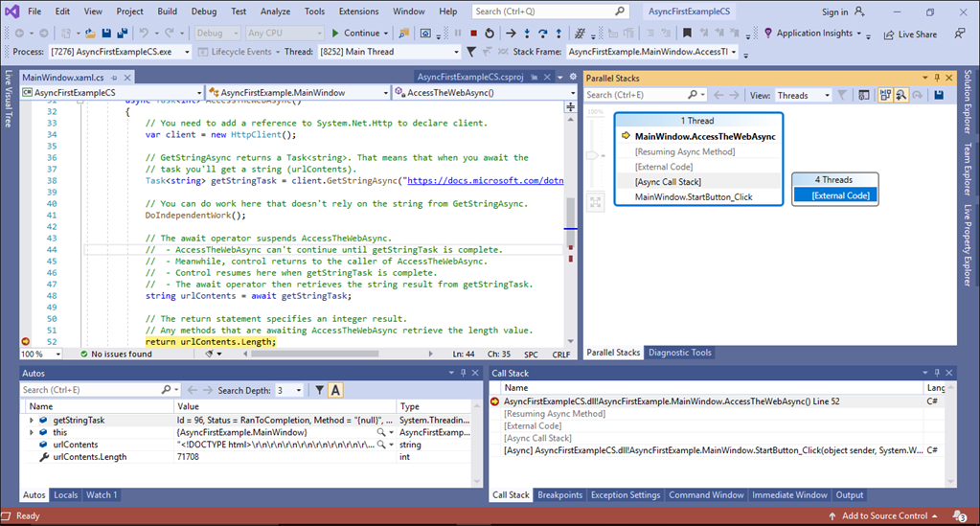Click the Save file toolbar icon
980x526 pixels.
106,34
